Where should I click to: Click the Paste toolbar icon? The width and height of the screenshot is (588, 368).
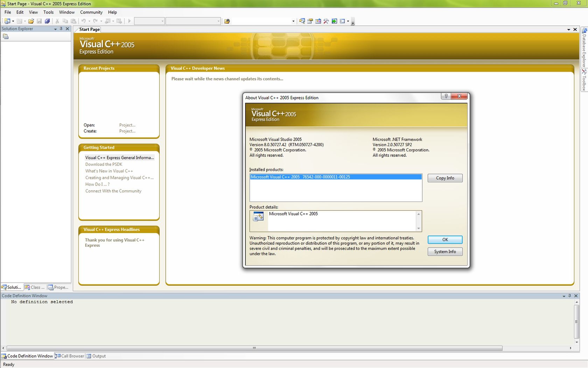click(x=73, y=21)
